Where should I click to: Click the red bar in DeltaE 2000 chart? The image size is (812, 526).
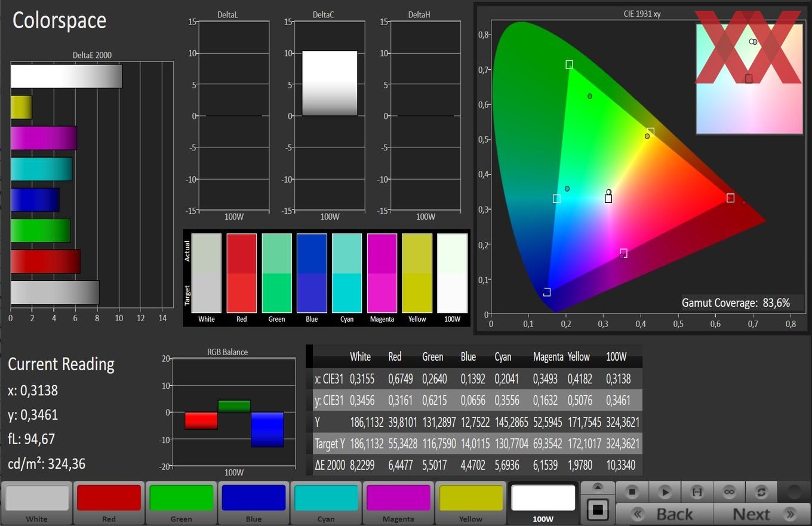coord(45,262)
